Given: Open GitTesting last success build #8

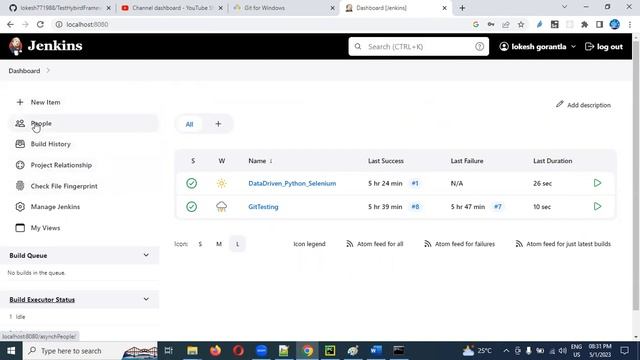Looking at the screenshot, I should [x=415, y=207].
